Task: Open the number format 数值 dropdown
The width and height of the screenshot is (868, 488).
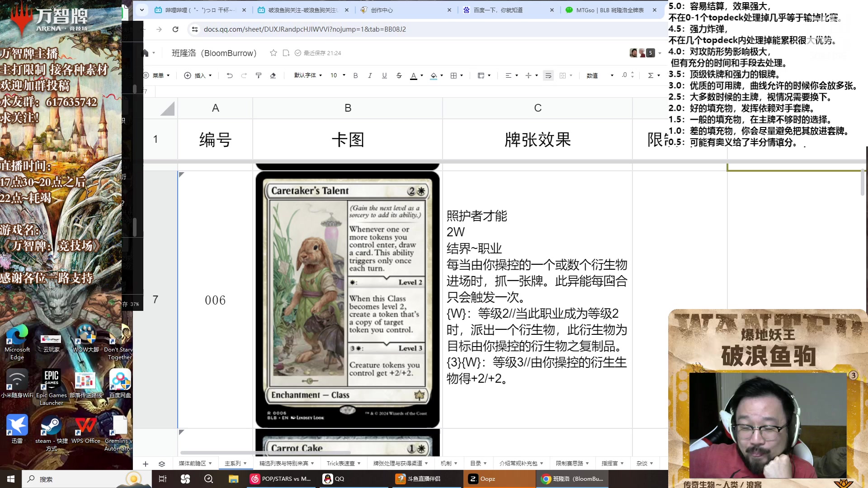Action: (600, 75)
